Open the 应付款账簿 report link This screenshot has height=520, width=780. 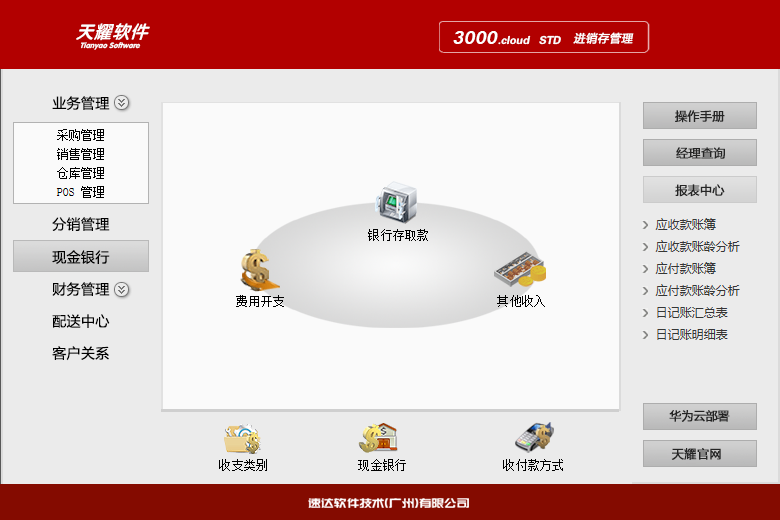(x=685, y=269)
